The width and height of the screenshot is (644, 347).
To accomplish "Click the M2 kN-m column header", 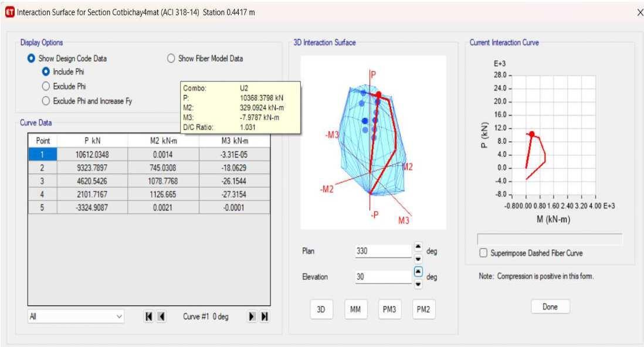I will 164,141.
